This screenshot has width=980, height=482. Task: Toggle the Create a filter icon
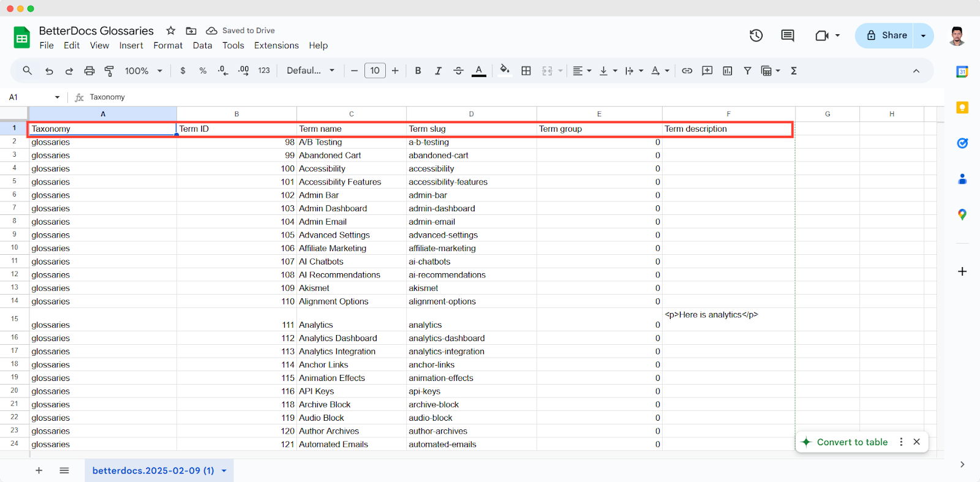(x=747, y=71)
